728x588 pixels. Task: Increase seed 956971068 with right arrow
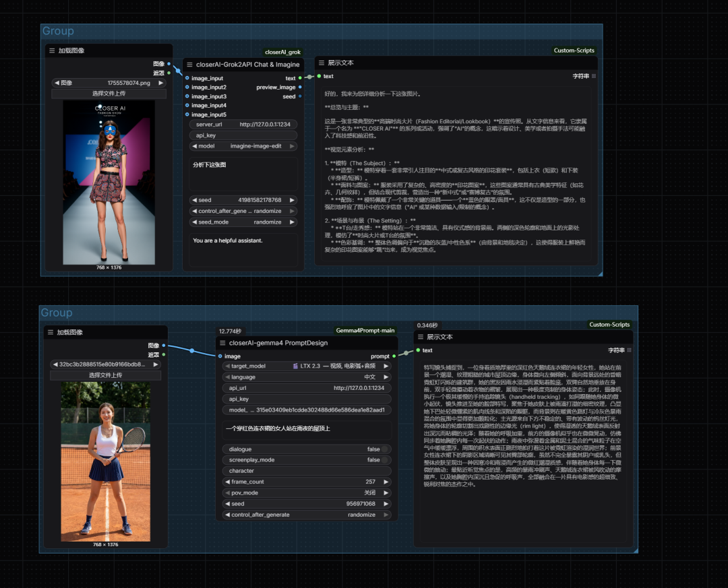click(386, 504)
